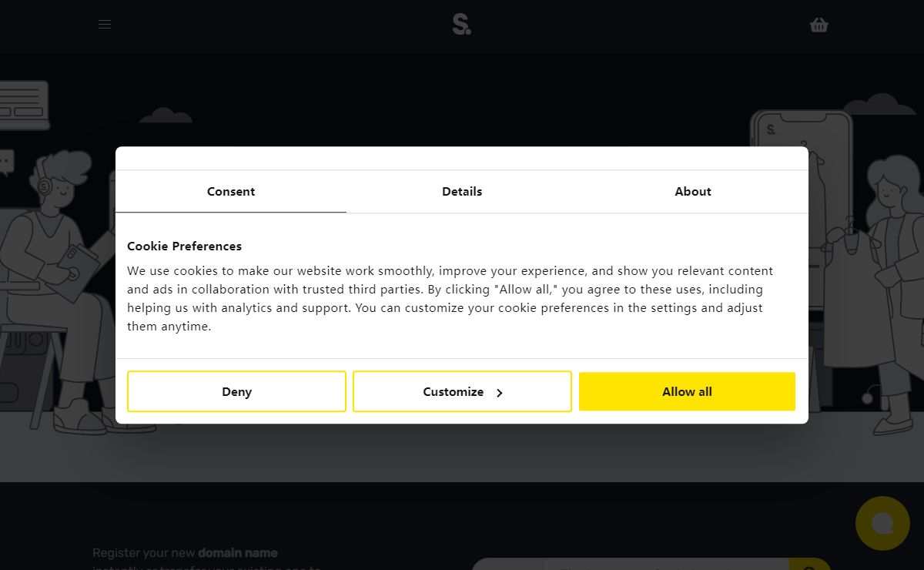Open the yellow live chat bubble
Screen dimensions: 924x570
[x=882, y=523]
